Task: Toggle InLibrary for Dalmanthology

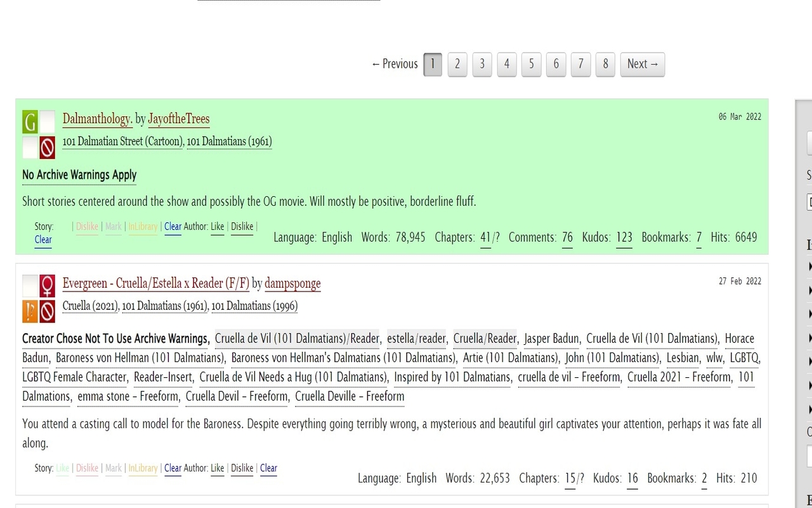Action: tap(143, 227)
